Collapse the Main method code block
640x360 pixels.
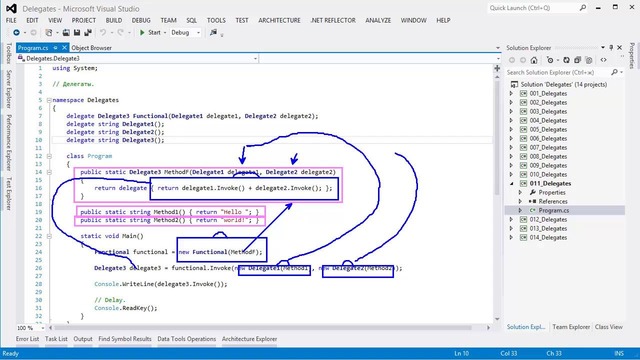click(x=49, y=236)
